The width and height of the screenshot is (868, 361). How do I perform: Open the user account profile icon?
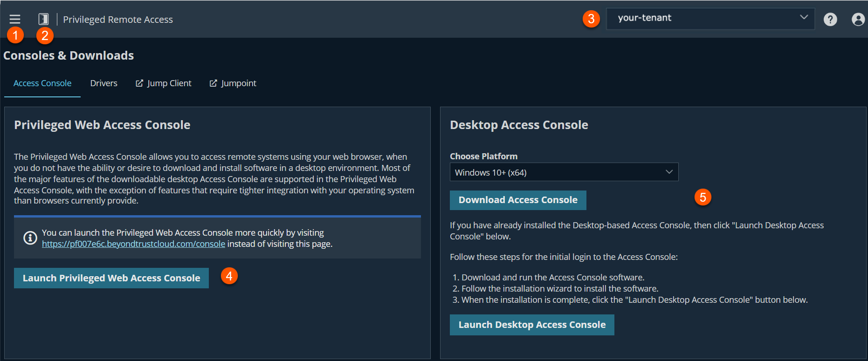(x=858, y=19)
